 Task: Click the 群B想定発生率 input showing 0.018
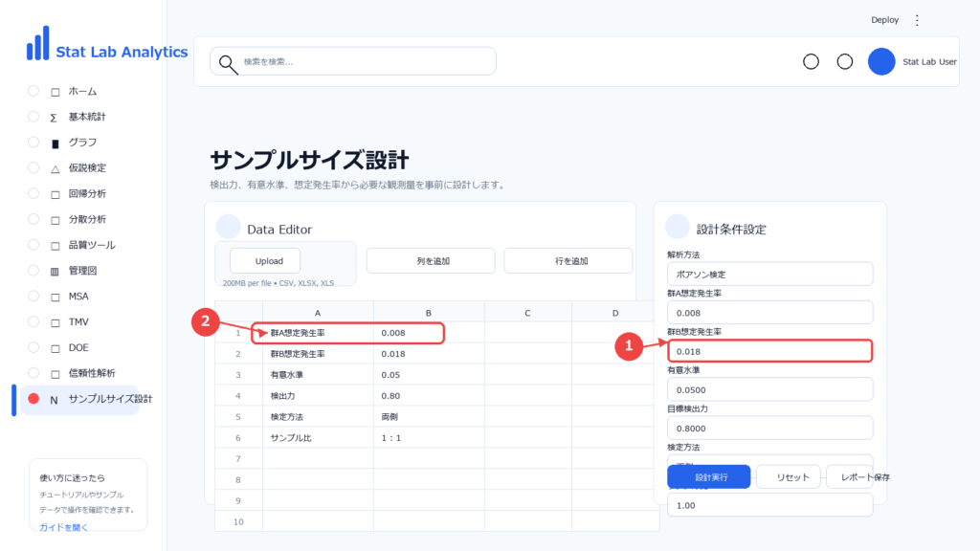769,351
